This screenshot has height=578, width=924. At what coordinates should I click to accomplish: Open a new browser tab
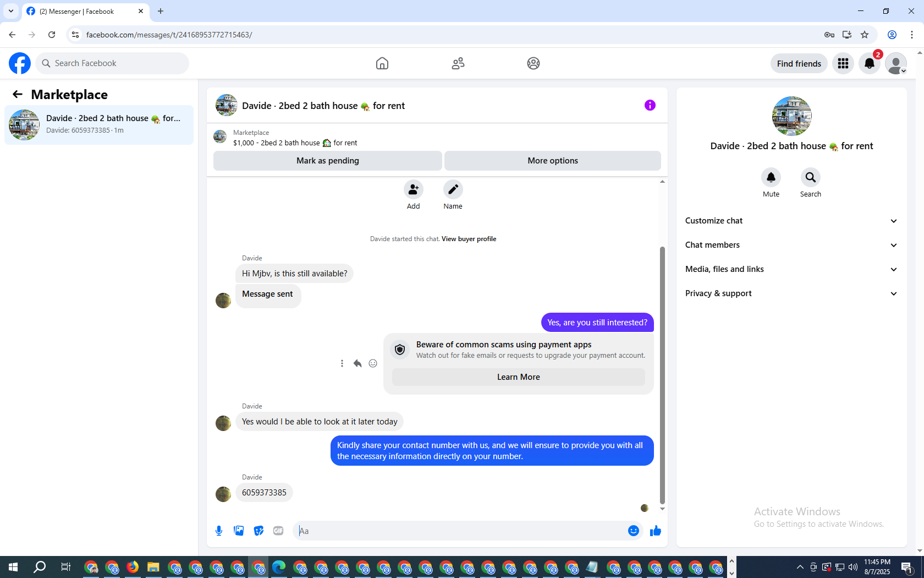tap(161, 11)
